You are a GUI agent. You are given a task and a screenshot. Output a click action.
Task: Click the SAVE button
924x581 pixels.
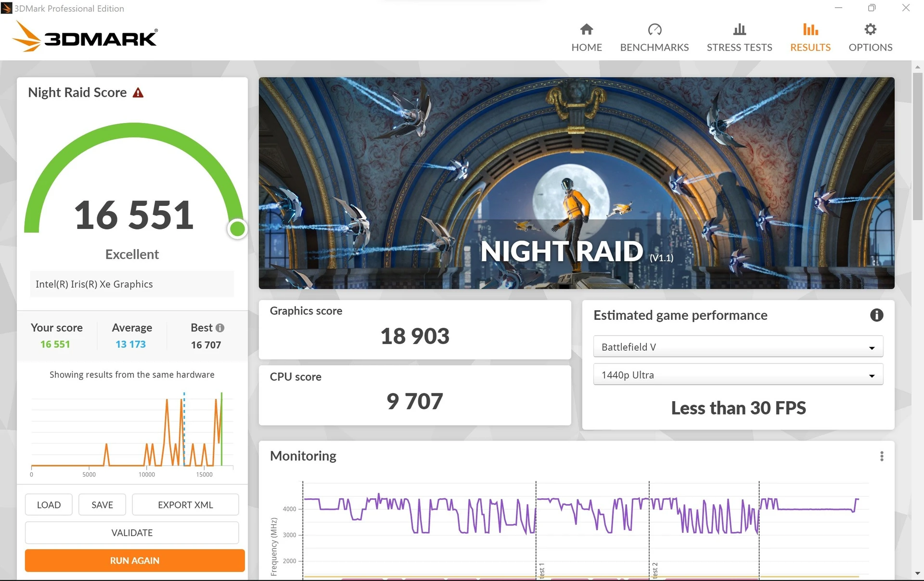point(102,505)
